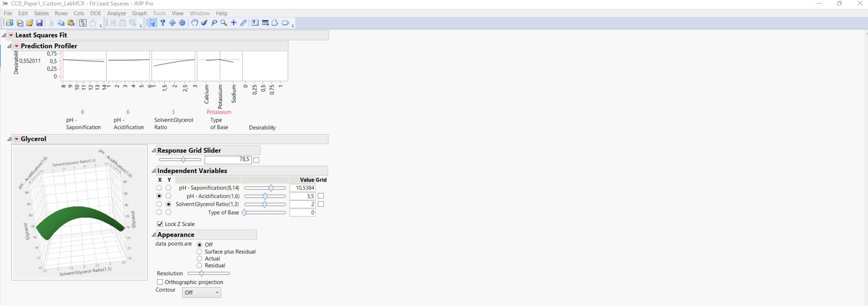Viewport: 868px width, 306px height.
Task: Open the Analyze menu
Action: click(x=117, y=13)
